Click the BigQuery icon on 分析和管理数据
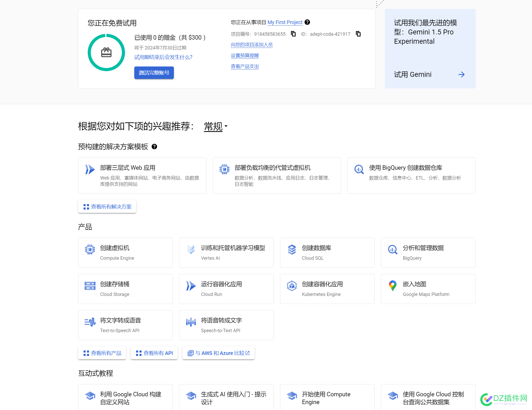Screen dimensions: 532x410 (393, 250)
